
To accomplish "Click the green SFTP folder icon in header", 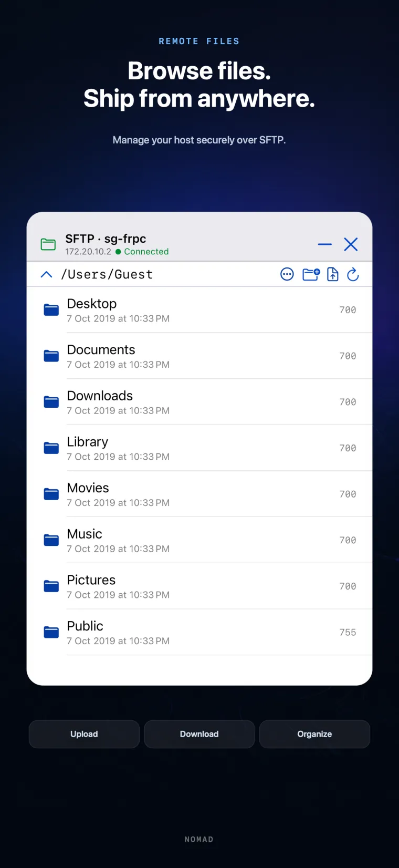I will (48, 244).
